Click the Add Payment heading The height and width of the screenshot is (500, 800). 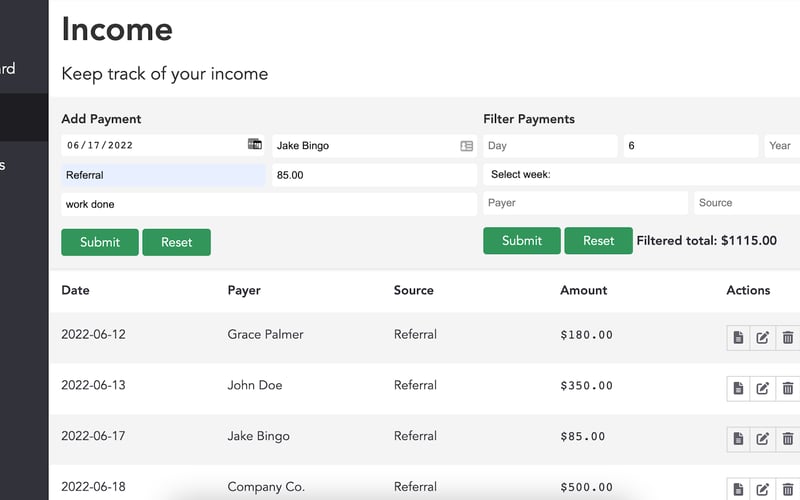pyautogui.click(x=101, y=119)
